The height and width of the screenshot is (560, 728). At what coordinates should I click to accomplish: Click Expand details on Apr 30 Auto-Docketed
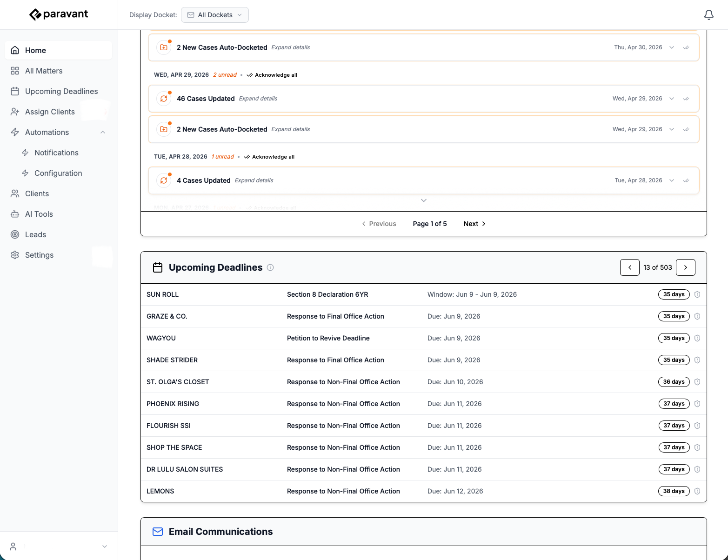[x=291, y=47]
